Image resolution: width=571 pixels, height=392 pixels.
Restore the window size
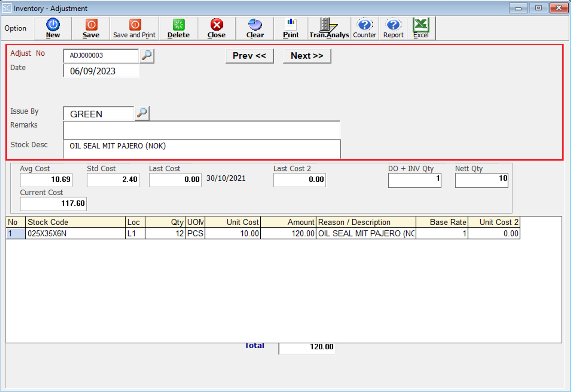click(538, 8)
